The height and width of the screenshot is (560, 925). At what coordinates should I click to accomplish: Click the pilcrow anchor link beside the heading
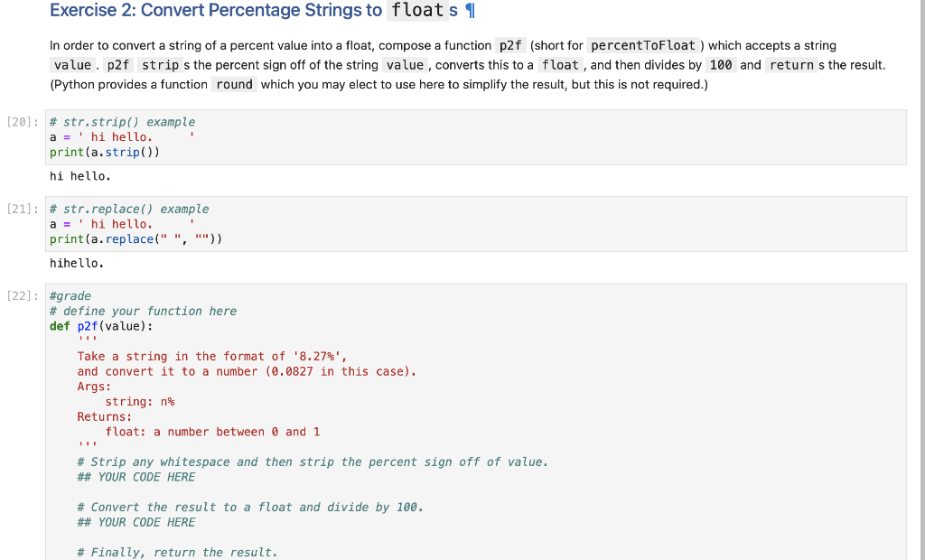(x=468, y=11)
